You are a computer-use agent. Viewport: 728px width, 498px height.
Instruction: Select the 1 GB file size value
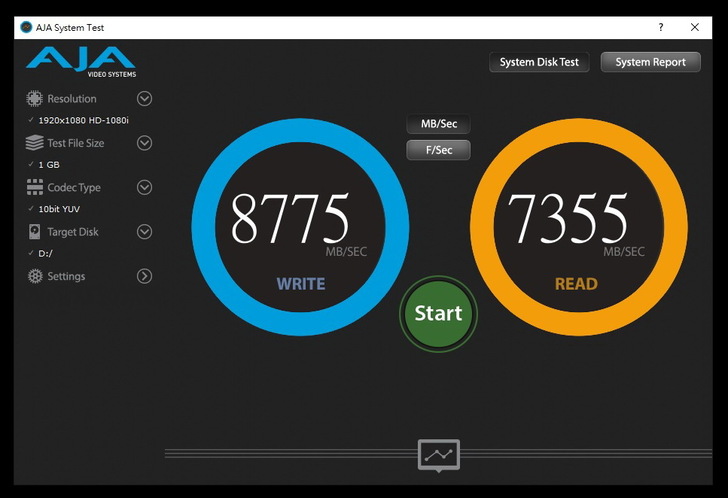pos(49,165)
